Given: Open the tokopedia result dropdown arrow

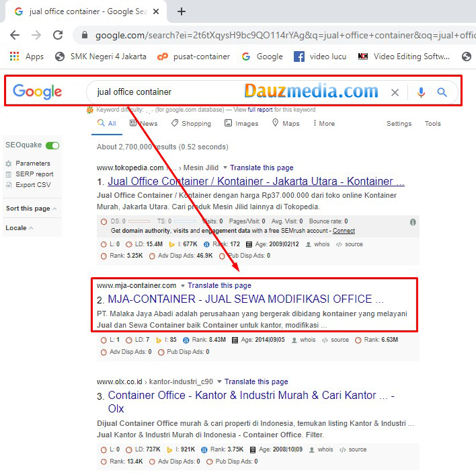Looking at the screenshot, I should pyautogui.click(x=225, y=168).
